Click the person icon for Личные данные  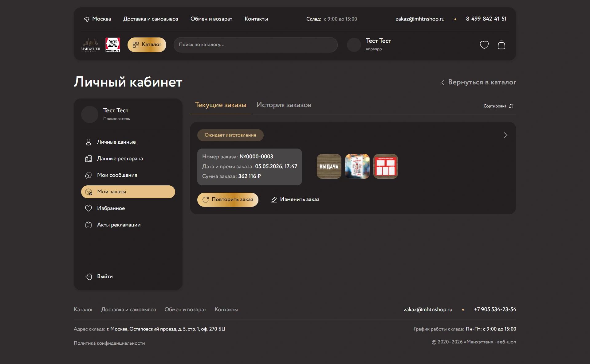coord(88,142)
